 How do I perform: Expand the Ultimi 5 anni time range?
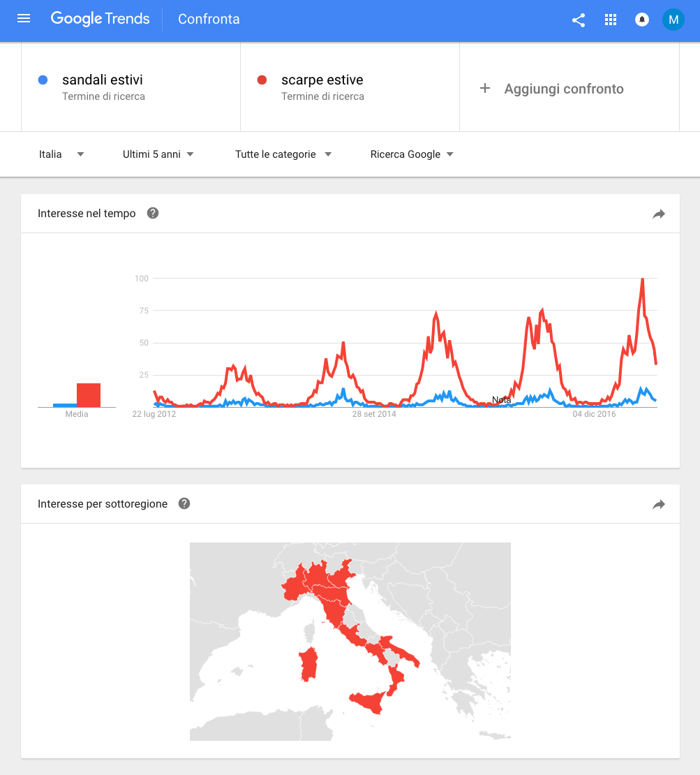(158, 154)
